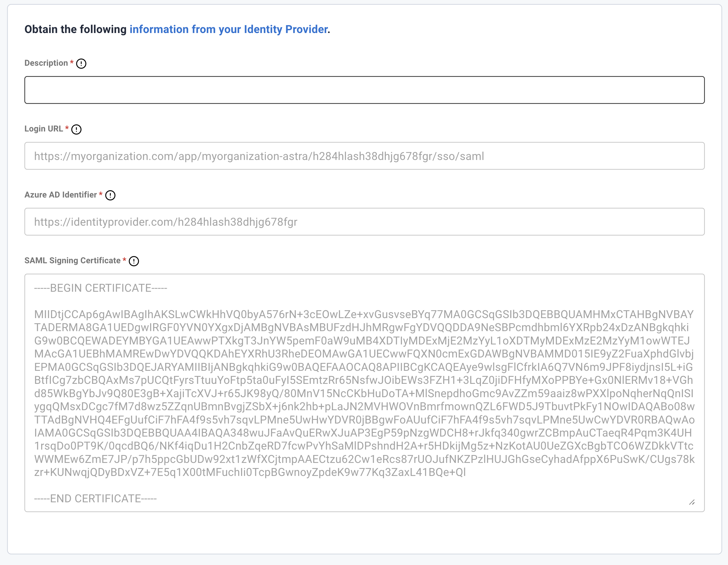Click the certificate textarea resize handle
The image size is (728, 565).
[692, 502]
